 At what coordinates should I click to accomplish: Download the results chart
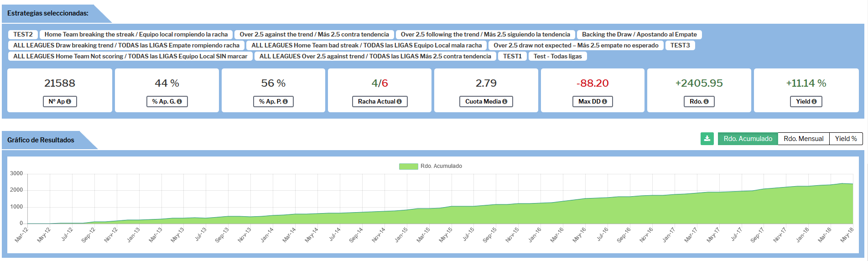[x=707, y=139]
